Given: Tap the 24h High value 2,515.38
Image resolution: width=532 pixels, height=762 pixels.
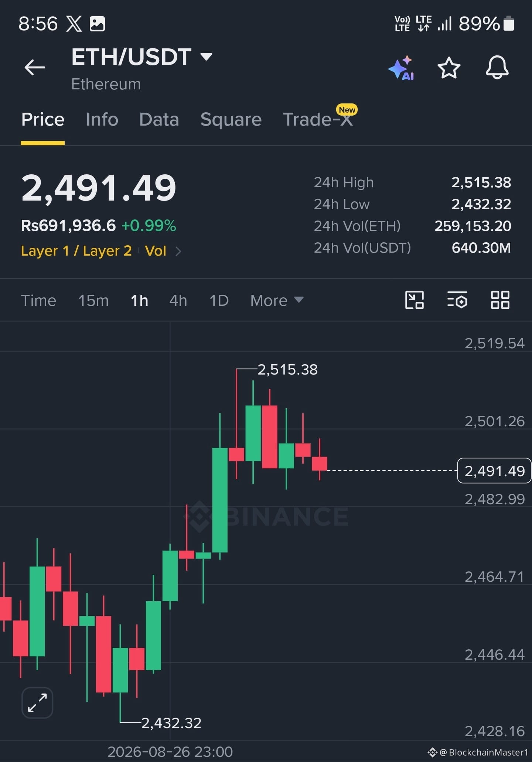Looking at the screenshot, I should click(481, 182).
